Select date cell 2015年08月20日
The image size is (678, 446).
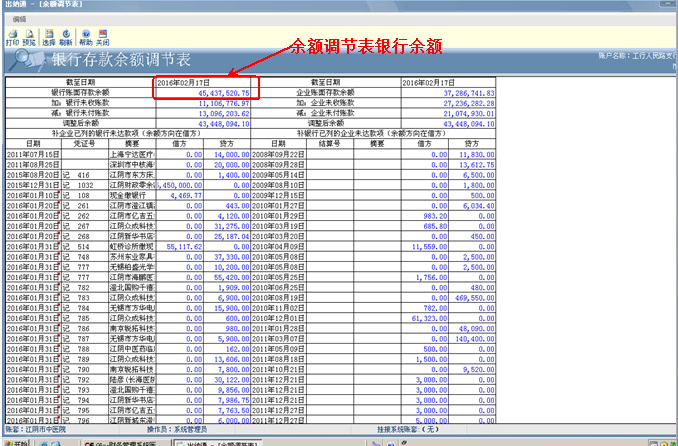33,175
